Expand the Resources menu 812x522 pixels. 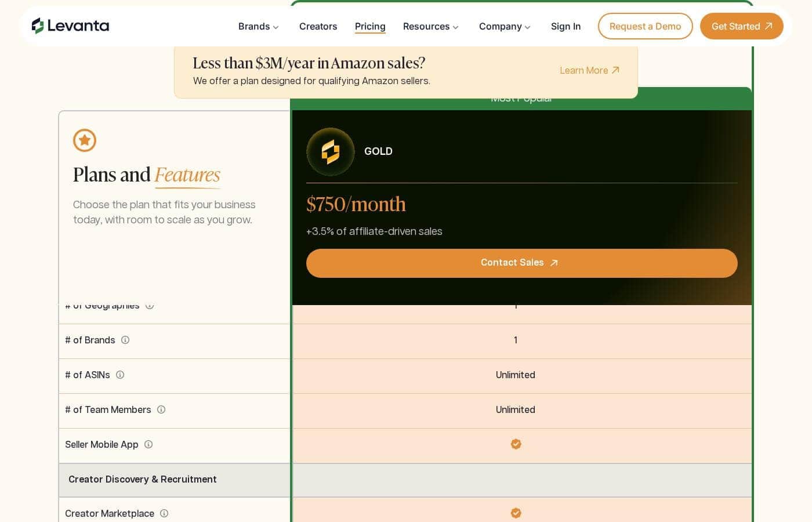coord(430,26)
